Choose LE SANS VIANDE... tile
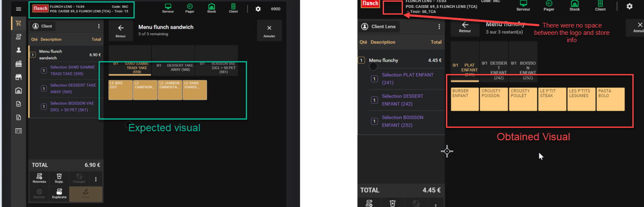Image resolution: width=644 pixels, height=207 pixels. tap(195, 90)
